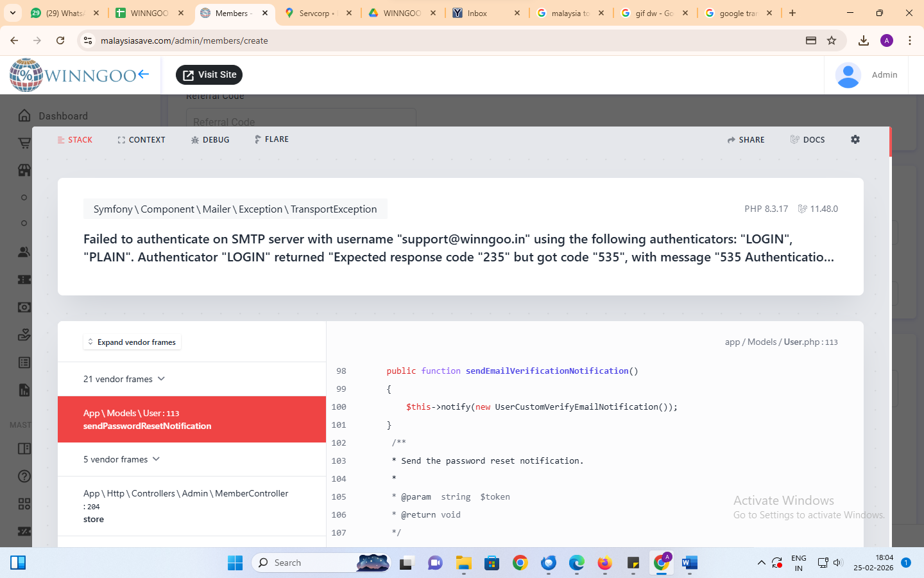The image size is (924, 578).
Task: Click the Visit Site button
Action: [209, 75]
